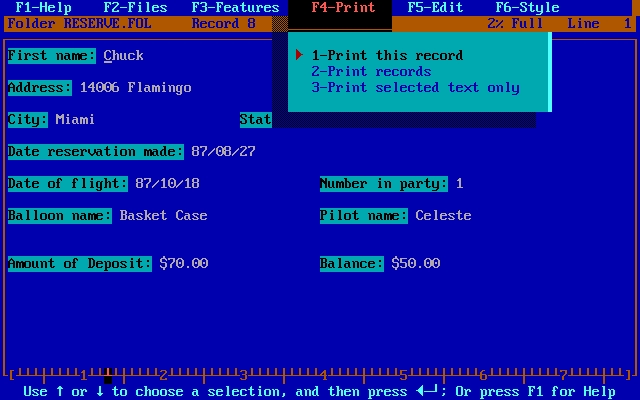Choose '2-Print records' option
Image resolution: width=640 pixels, height=400 pixels.
(371, 72)
